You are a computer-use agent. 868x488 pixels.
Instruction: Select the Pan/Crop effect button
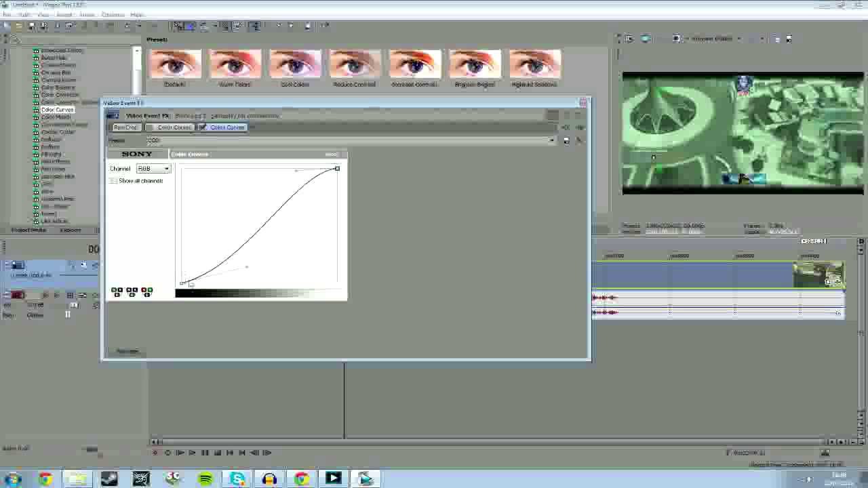pyautogui.click(x=125, y=127)
